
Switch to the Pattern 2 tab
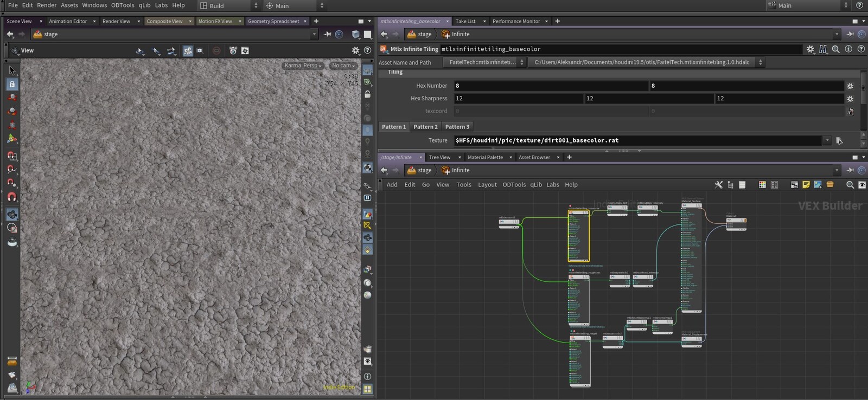(425, 127)
